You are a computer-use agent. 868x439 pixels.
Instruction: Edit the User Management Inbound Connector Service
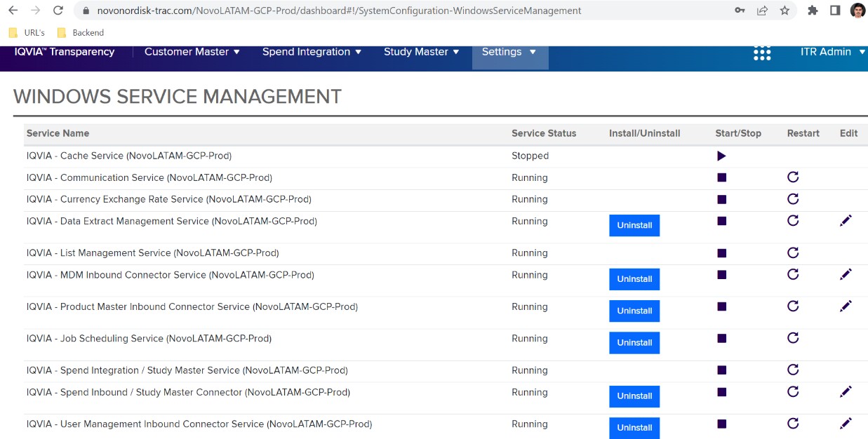pos(846,424)
